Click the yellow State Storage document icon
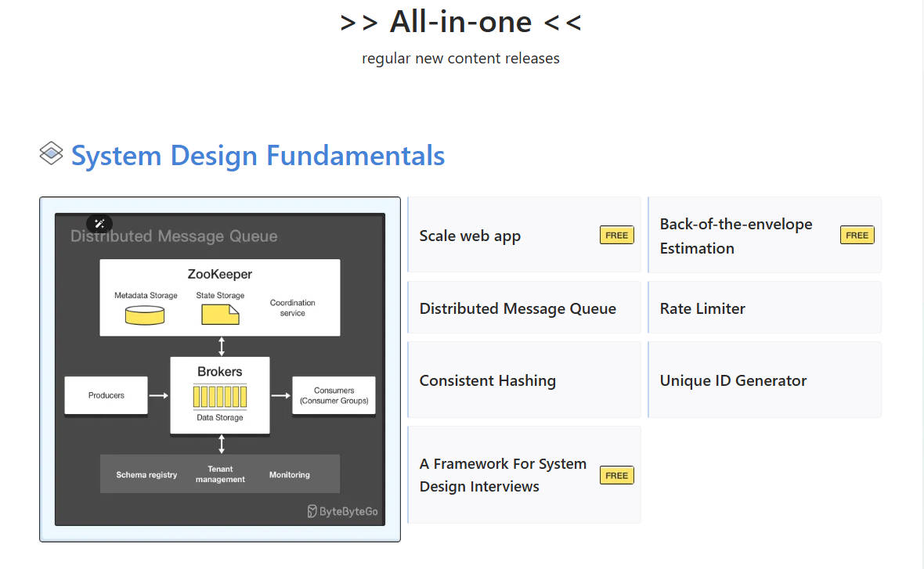The height and width of the screenshot is (569, 924). pos(220,314)
